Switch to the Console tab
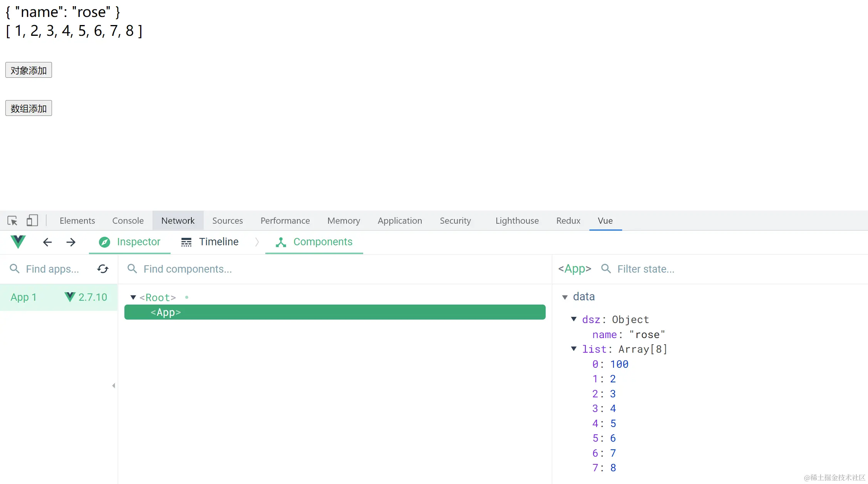 click(x=128, y=221)
